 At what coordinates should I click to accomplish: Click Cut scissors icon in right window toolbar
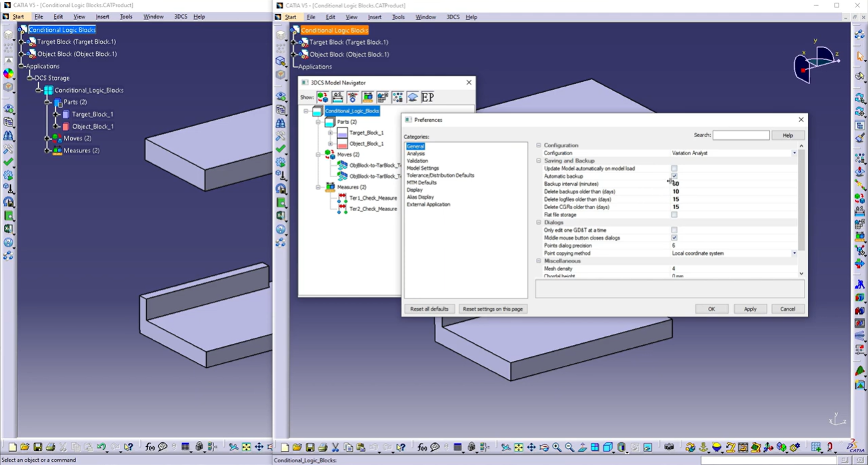click(335, 448)
